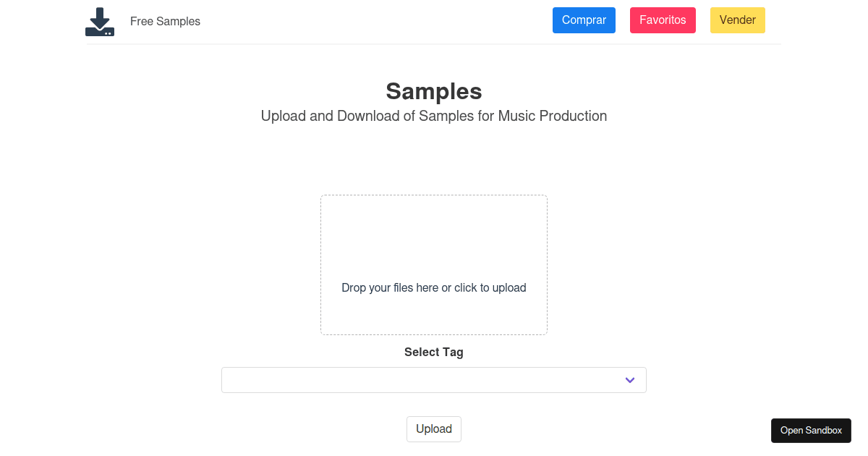Go to Favoritos
The image size is (868, 456).
[x=663, y=20]
